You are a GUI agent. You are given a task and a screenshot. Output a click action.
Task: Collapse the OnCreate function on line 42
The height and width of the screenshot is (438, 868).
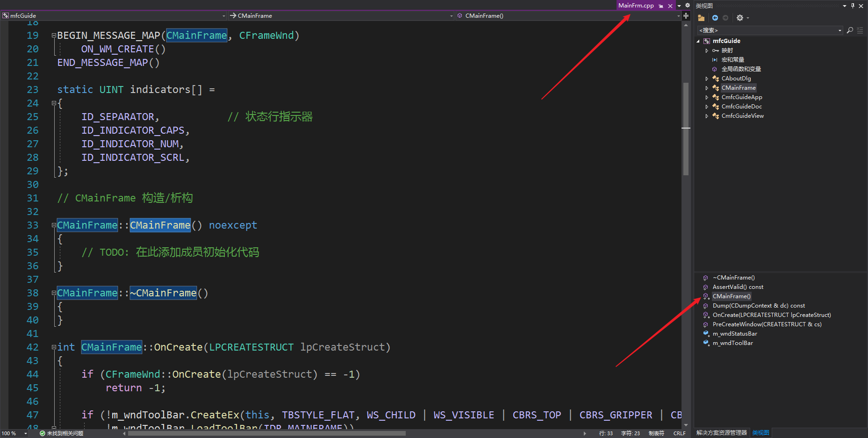(54, 347)
